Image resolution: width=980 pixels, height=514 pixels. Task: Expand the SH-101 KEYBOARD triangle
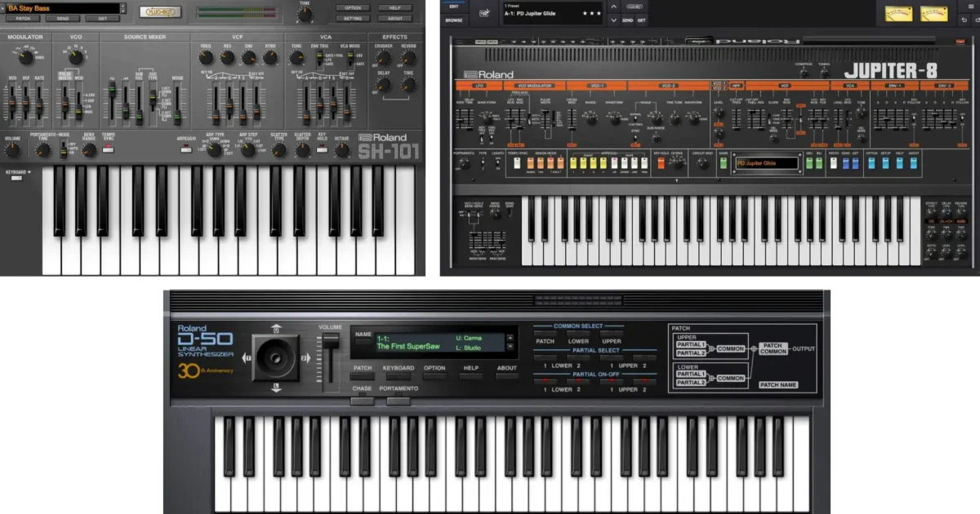tap(29, 172)
